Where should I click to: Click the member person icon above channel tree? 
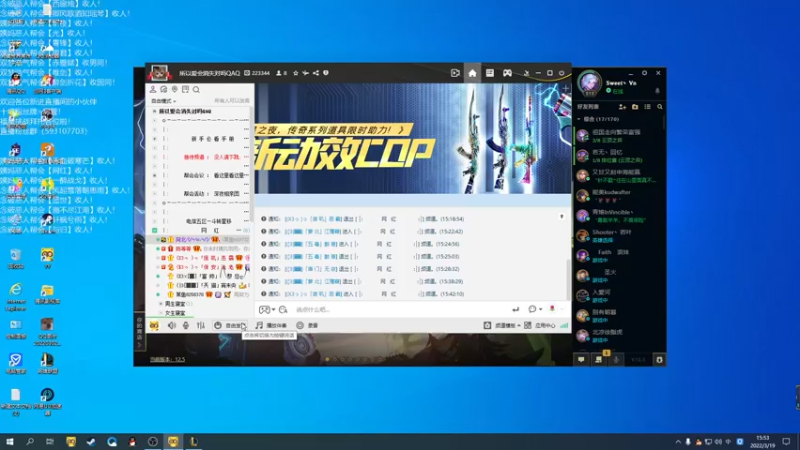tap(153, 89)
